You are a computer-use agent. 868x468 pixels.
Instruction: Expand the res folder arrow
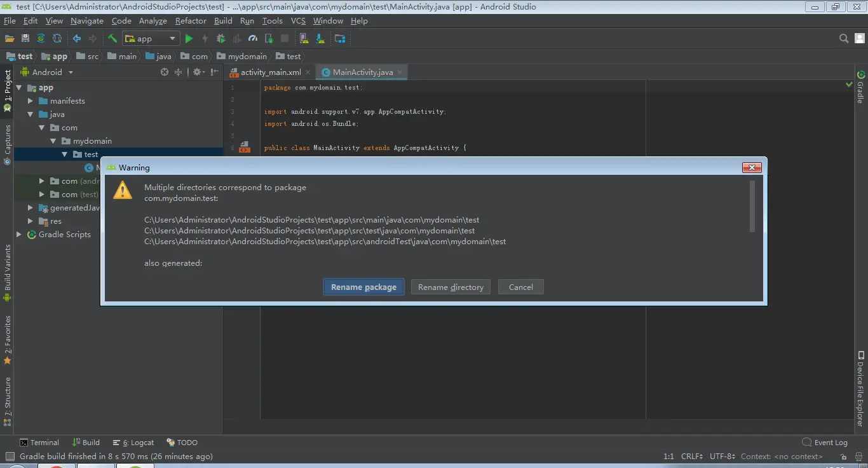tap(31, 221)
